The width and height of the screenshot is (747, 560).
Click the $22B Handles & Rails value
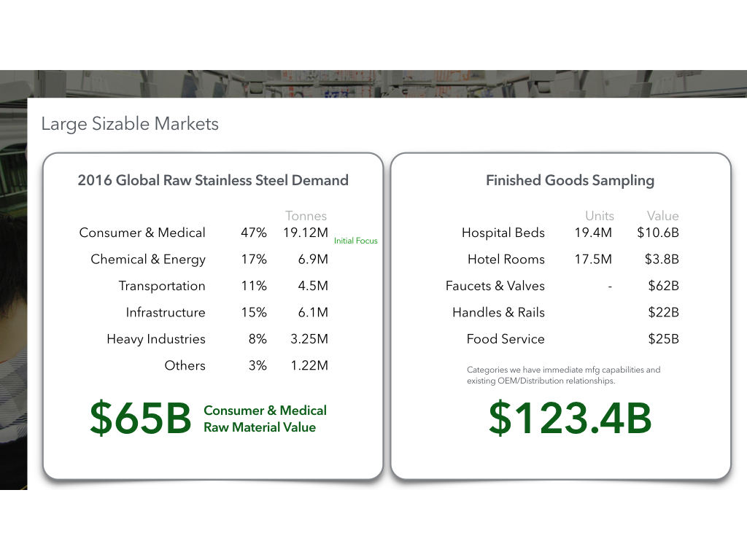point(663,312)
